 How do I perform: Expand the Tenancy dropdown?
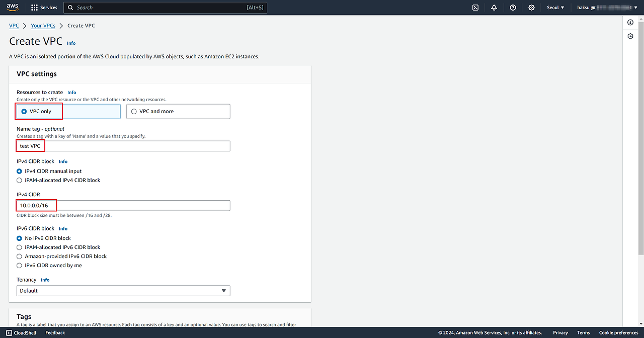(x=123, y=291)
